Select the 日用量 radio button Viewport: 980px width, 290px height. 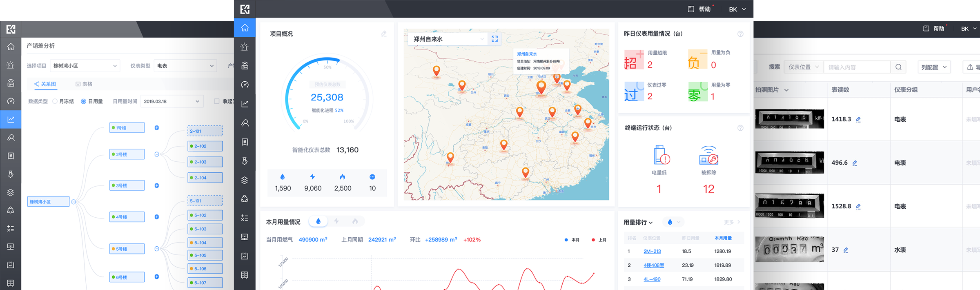83,101
